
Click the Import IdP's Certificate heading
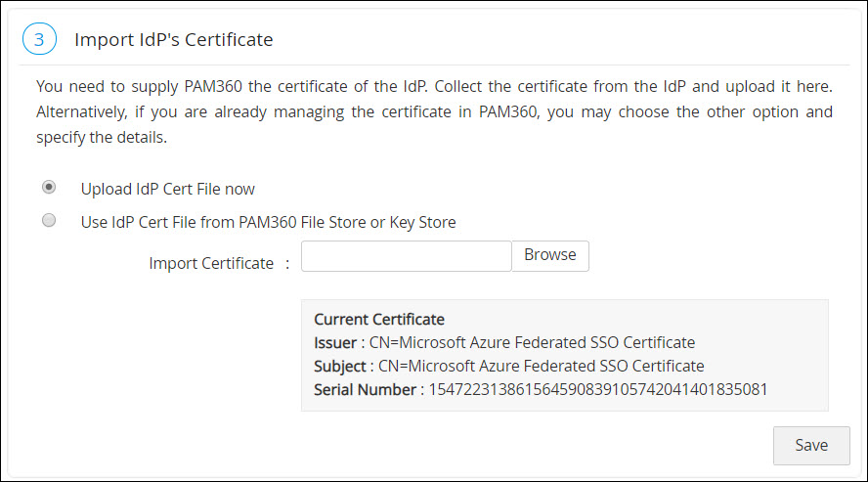coord(173,40)
